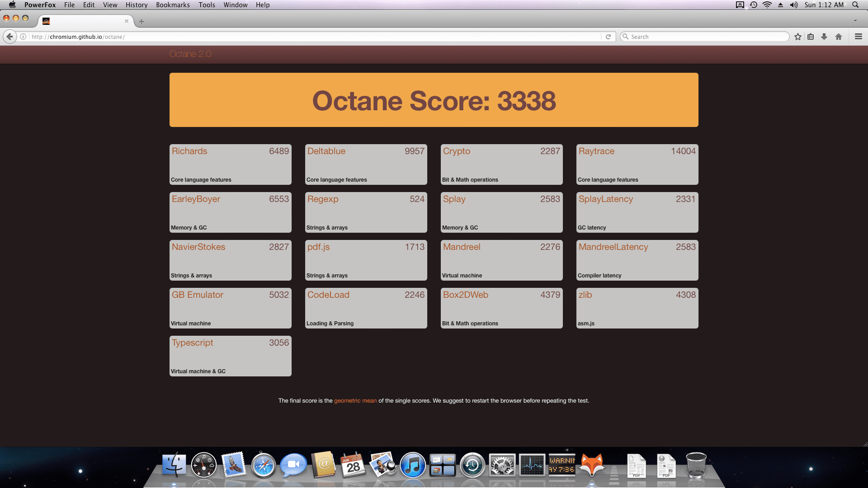The height and width of the screenshot is (488, 868).
Task: Open the PowerFox hamburger menu
Action: 859,37
